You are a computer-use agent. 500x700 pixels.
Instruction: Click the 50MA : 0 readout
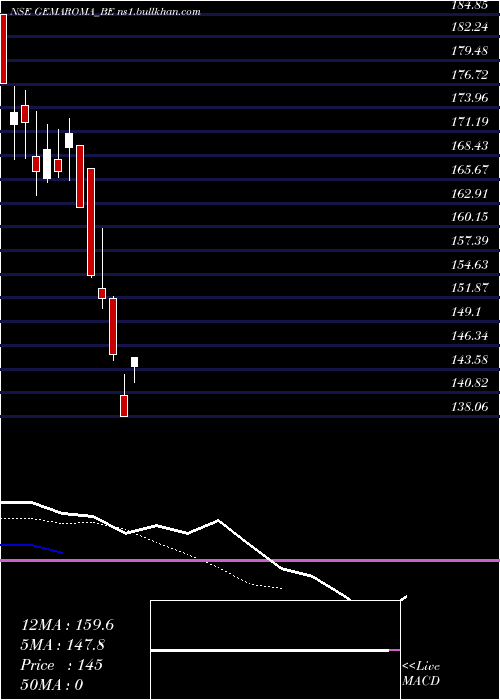coord(52,684)
